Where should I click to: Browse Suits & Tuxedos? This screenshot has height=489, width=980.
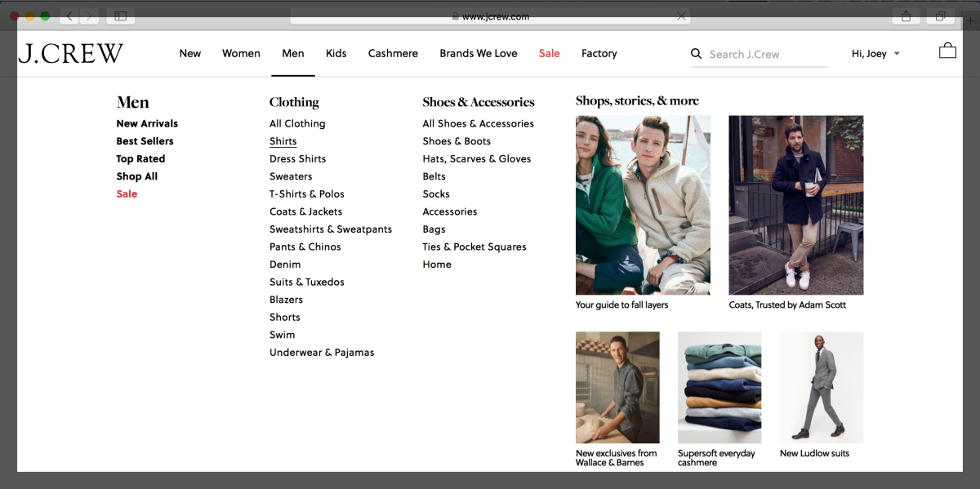[x=307, y=282]
